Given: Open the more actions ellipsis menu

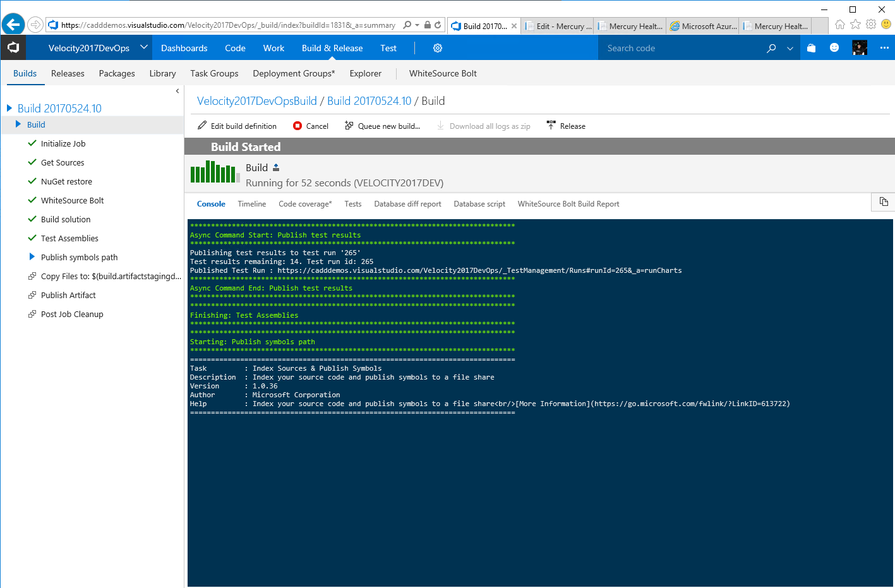Looking at the screenshot, I should click(x=884, y=48).
